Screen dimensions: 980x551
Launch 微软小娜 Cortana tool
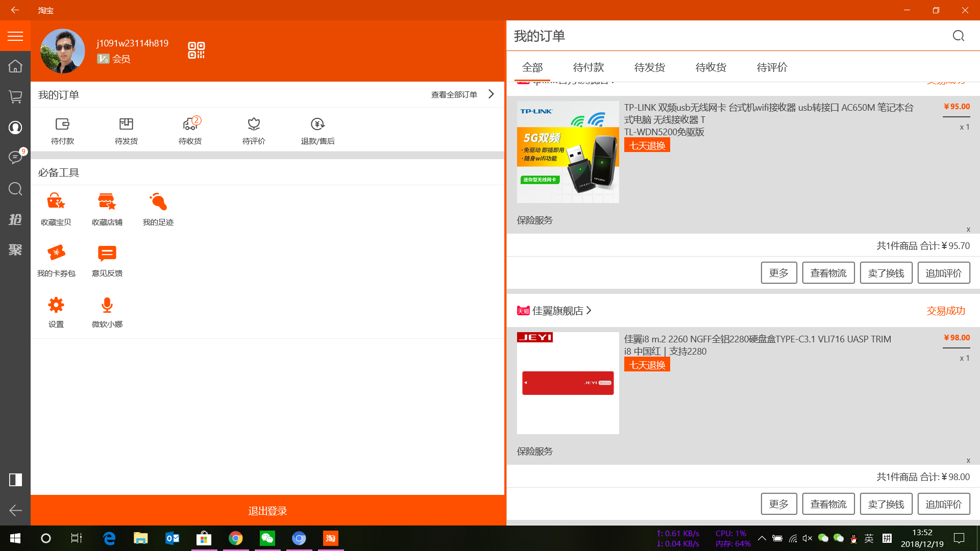107,311
